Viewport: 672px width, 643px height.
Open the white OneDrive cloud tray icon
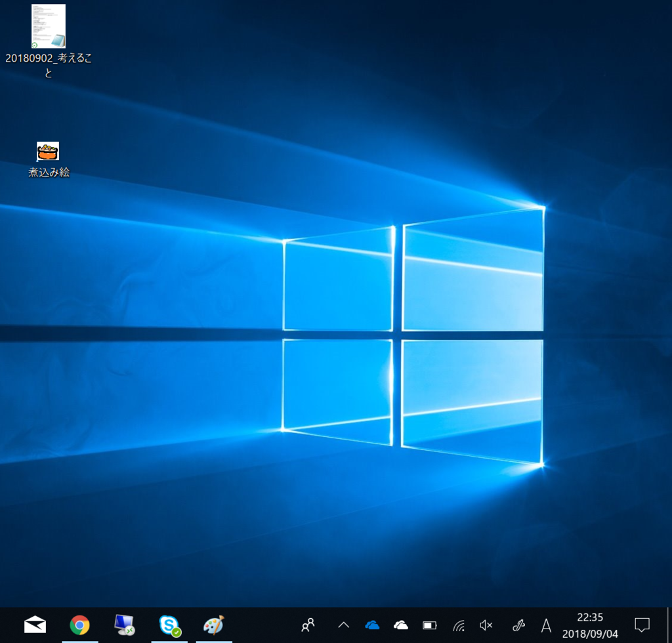401,625
